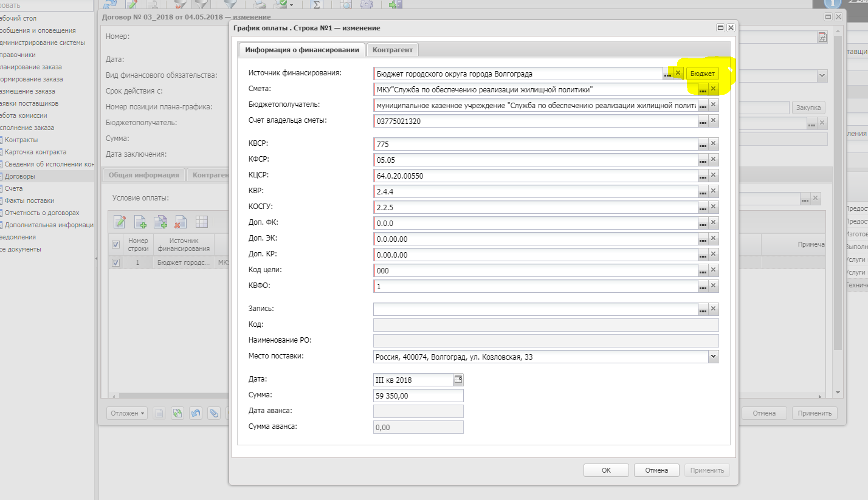
Task: Switch to the Контрагент tab
Action: [x=392, y=50]
